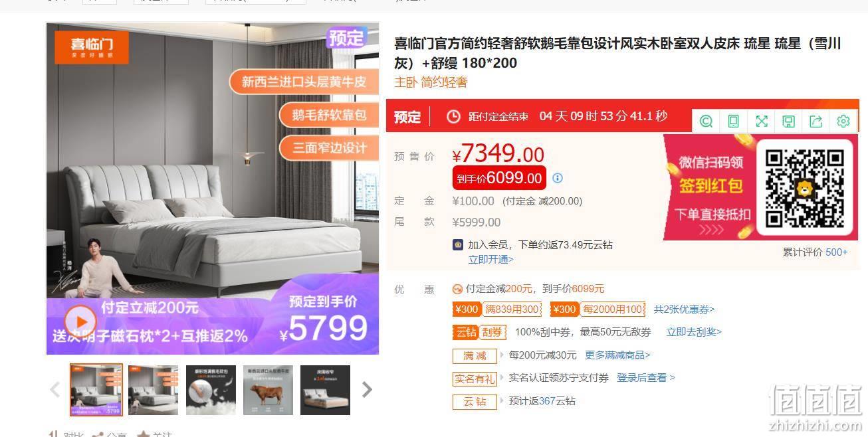868x437 pixels.
Task: Open the 立即去刮奖 link
Action: pos(694,332)
